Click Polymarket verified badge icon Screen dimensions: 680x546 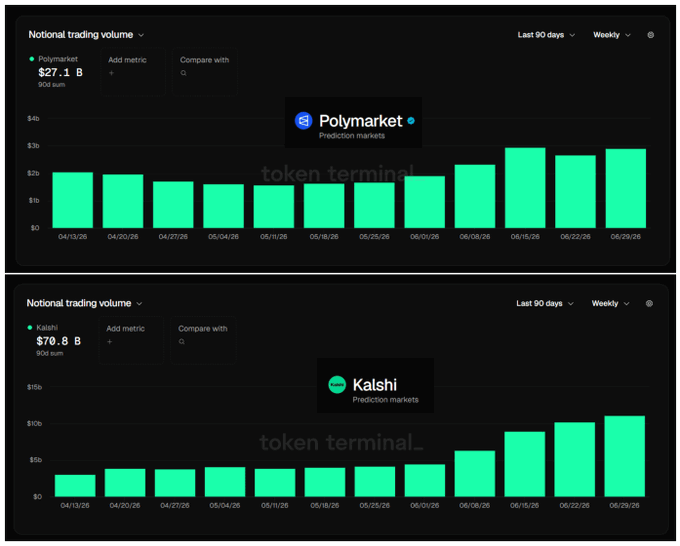tap(411, 121)
